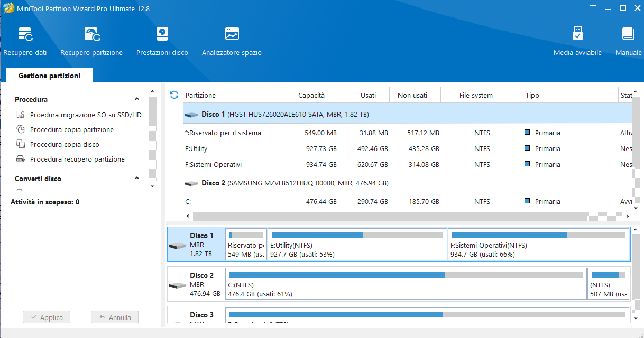Open Prestazioni disco benchmark

pos(162,42)
